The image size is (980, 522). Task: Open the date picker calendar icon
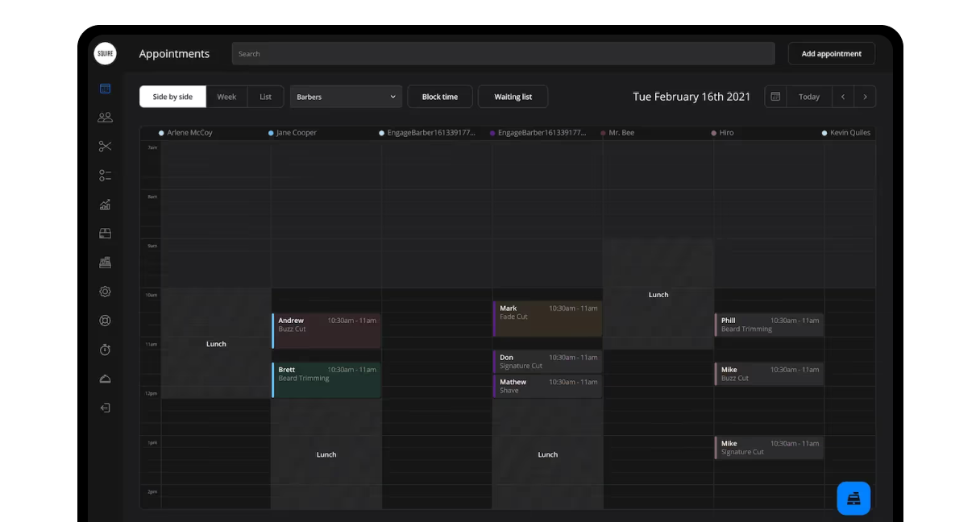(775, 97)
